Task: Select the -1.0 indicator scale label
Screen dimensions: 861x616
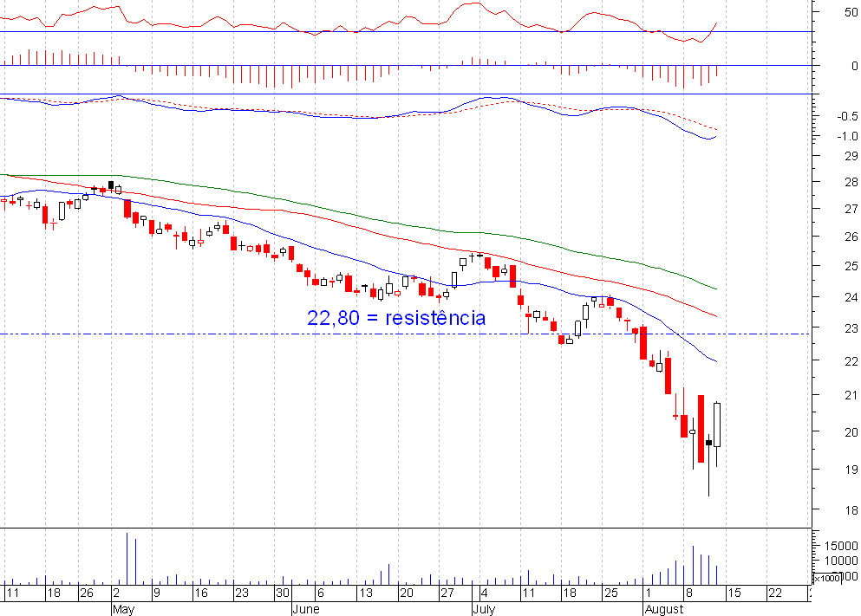Action: [x=847, y=136]
